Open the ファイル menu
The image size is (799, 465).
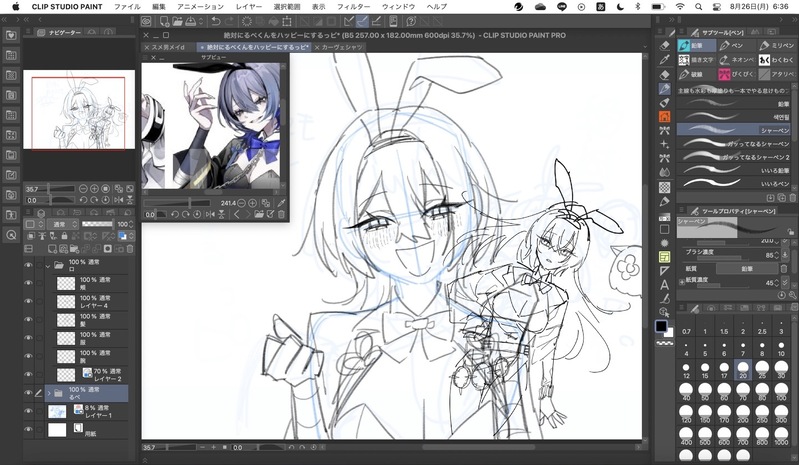point(127,7)
